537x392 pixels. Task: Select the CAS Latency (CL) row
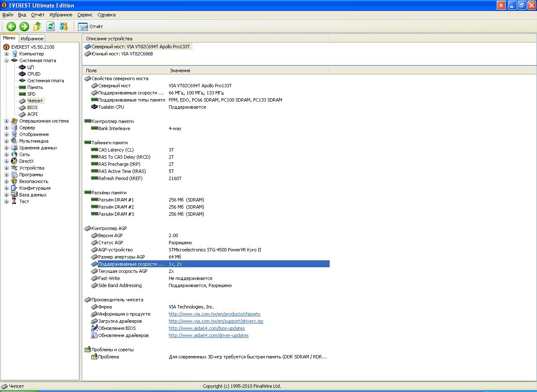[x=206, y=150]
